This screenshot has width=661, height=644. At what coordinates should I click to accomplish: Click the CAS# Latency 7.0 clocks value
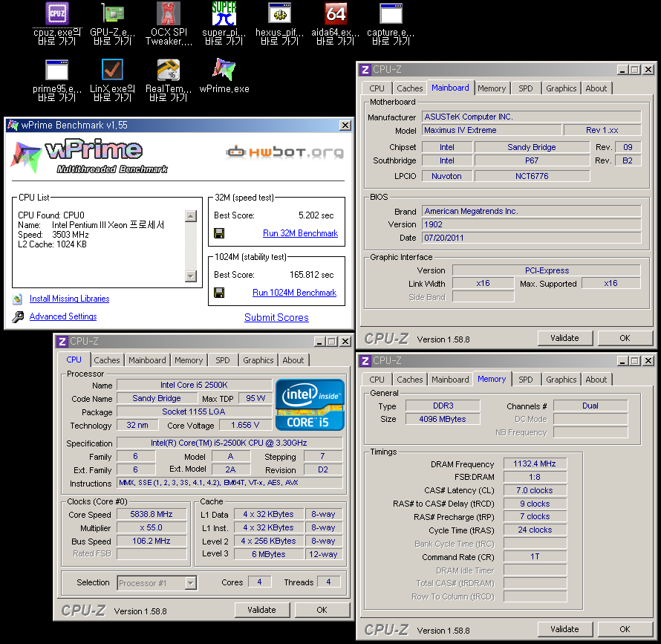click(535, 490)
